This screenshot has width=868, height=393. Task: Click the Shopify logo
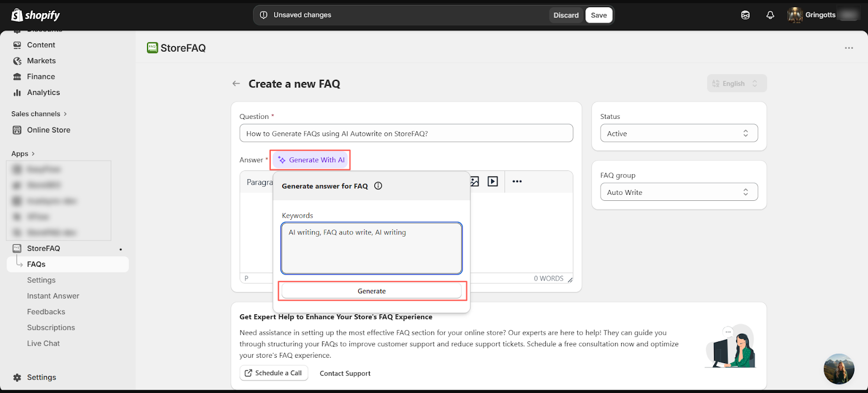tap(36, 15)
